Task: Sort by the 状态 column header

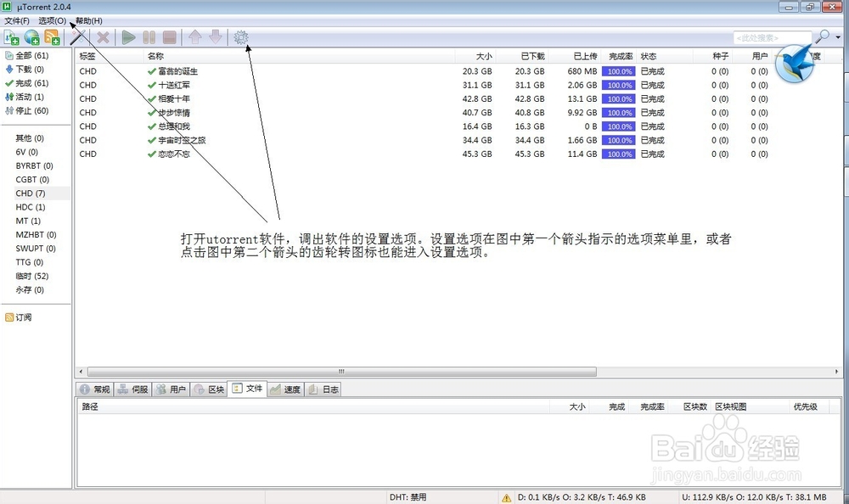Action: 649,56
